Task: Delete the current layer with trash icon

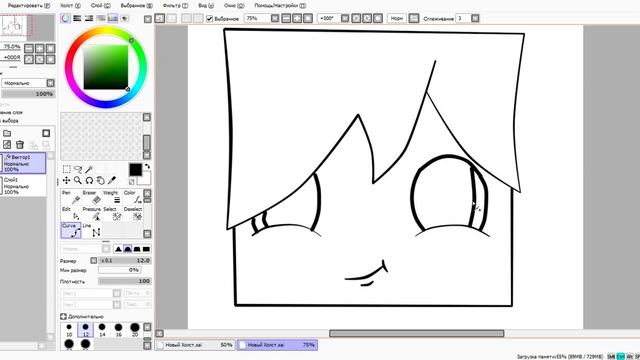Action: [20, 144]
